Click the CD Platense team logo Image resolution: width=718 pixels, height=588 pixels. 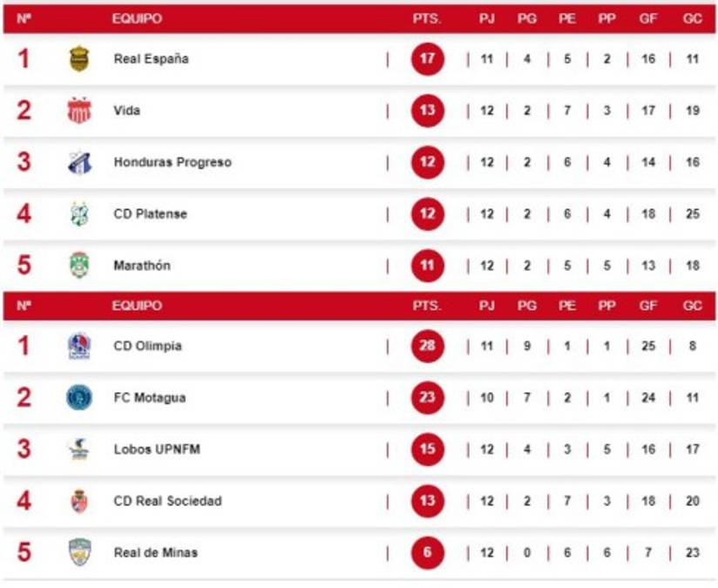click(79, 213)
